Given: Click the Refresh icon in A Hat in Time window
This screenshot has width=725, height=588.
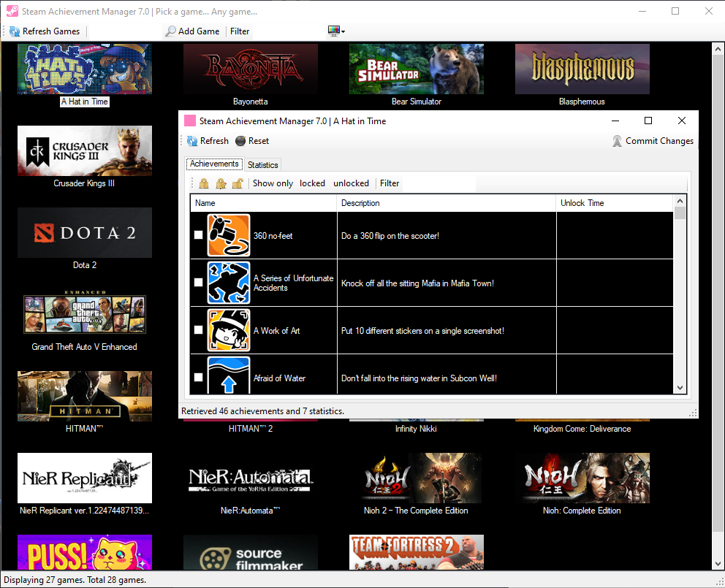Looking at the screenshot, I should click(192, 141).
